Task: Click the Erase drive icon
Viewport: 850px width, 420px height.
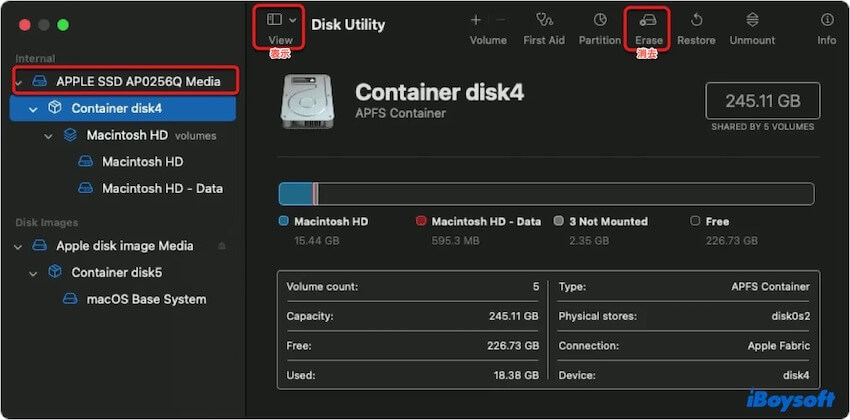Action: (648, 20)
